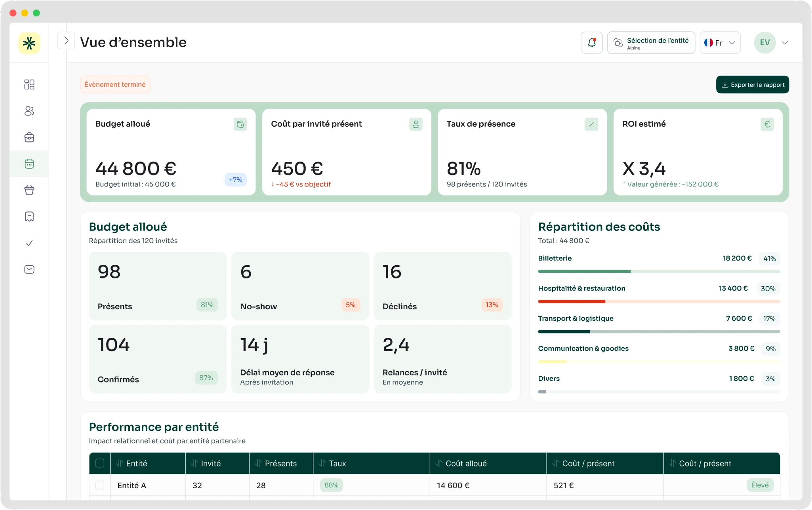Click the check icon on Taux de présence card
The height and width of the screenshot is (510, 812).
[x=591, y=124]
